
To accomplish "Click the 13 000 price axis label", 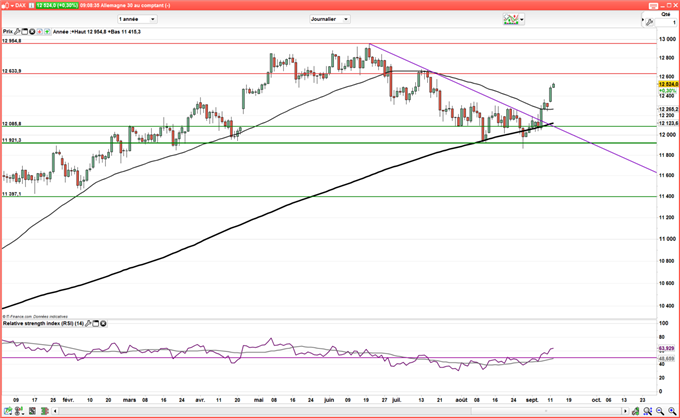I will [x=667, y=39].
